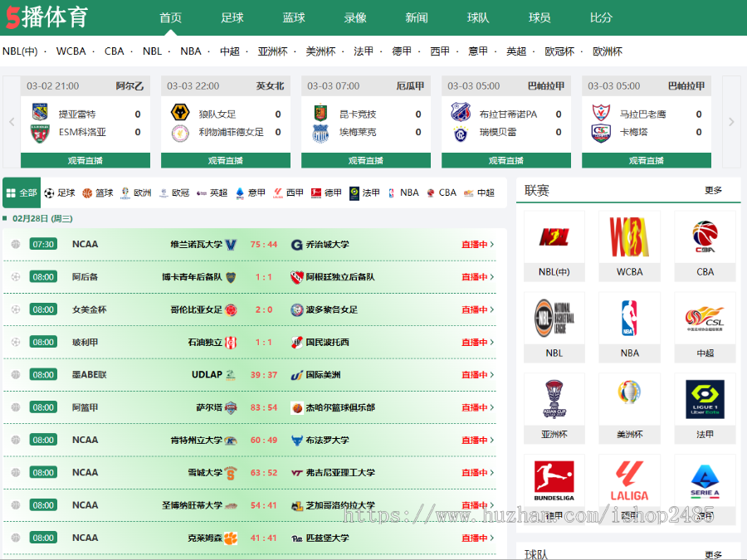Click 观看直播 for 马拉巴老鹰 match
This screenshot has width=747, height=560.
tap(647, 160)
